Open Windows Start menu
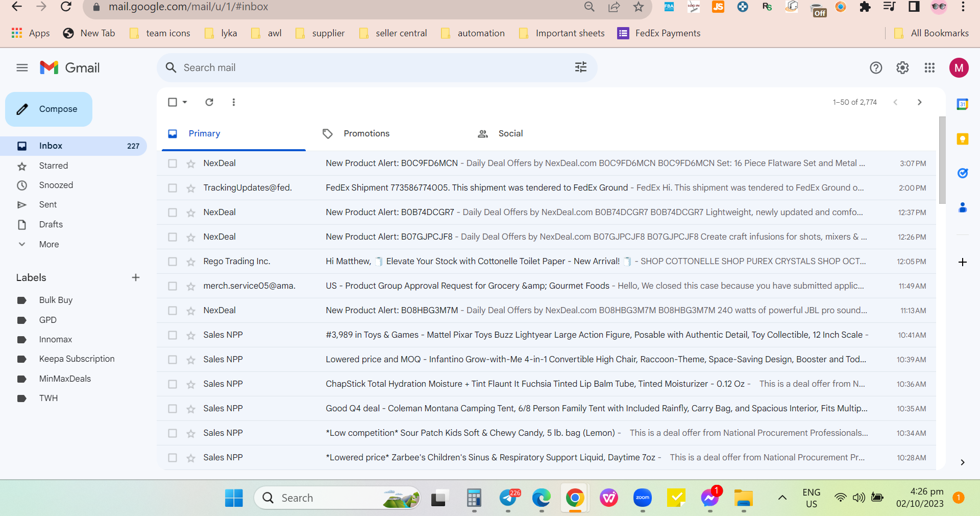The width and height of the screenshot is (980, 516). (234, 498)
